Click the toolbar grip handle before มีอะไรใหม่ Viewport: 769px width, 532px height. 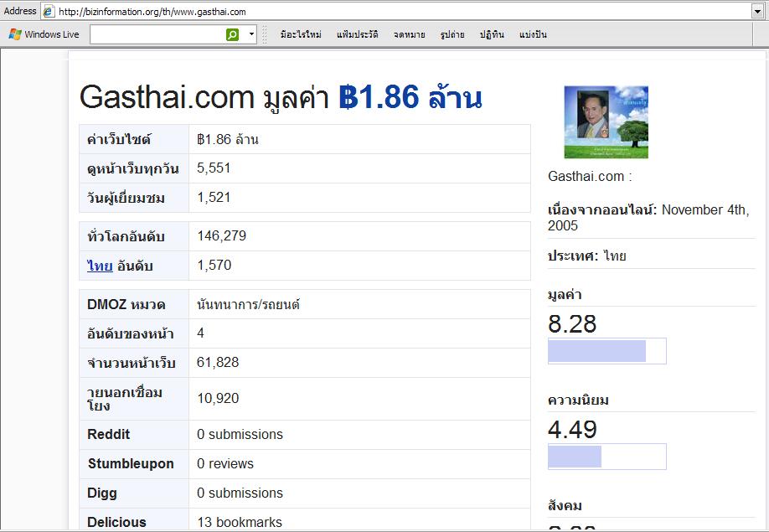[x=266, y=34]
